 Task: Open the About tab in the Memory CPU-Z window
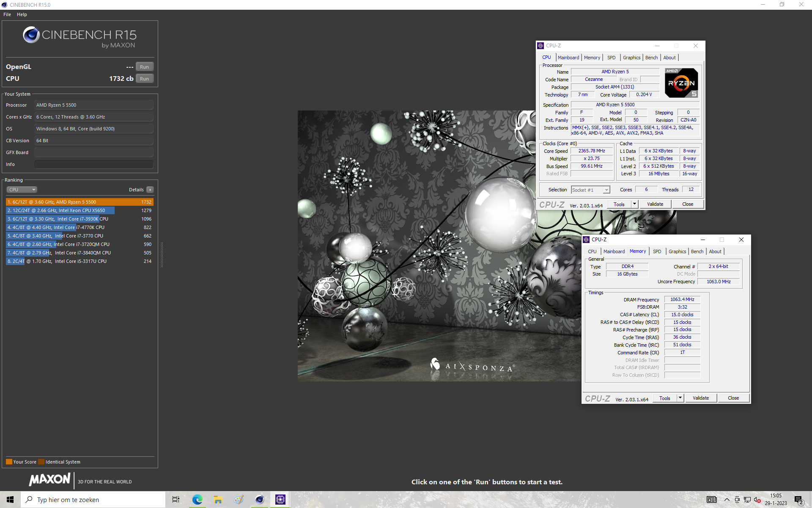tap(715, 251)
